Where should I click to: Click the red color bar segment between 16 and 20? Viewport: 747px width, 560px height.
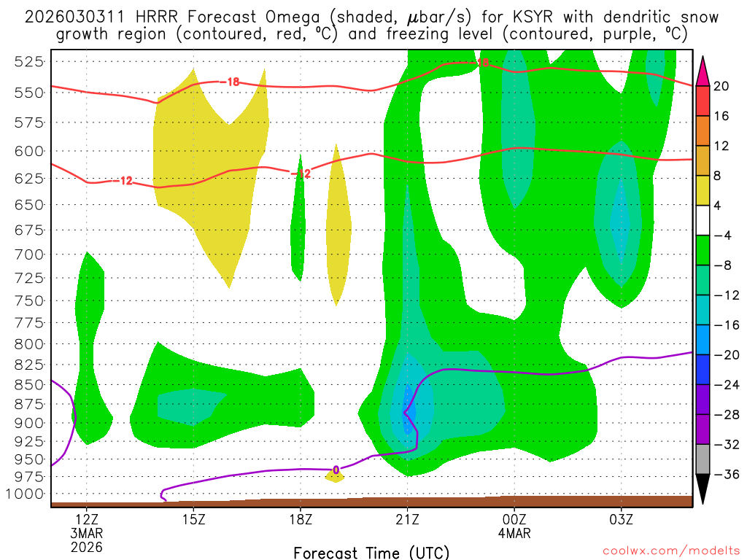click(x=703, y=101)
